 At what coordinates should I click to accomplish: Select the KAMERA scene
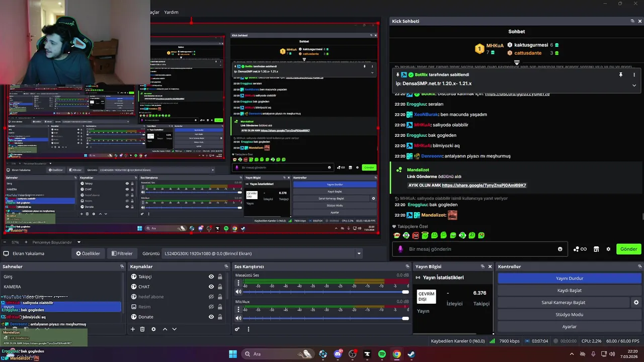click(x=61, y=287)
